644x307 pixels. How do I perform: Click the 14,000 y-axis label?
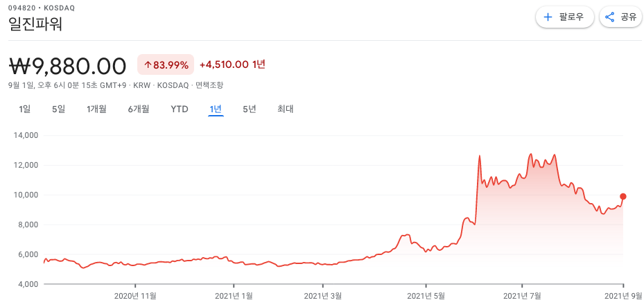click(26, 135)
